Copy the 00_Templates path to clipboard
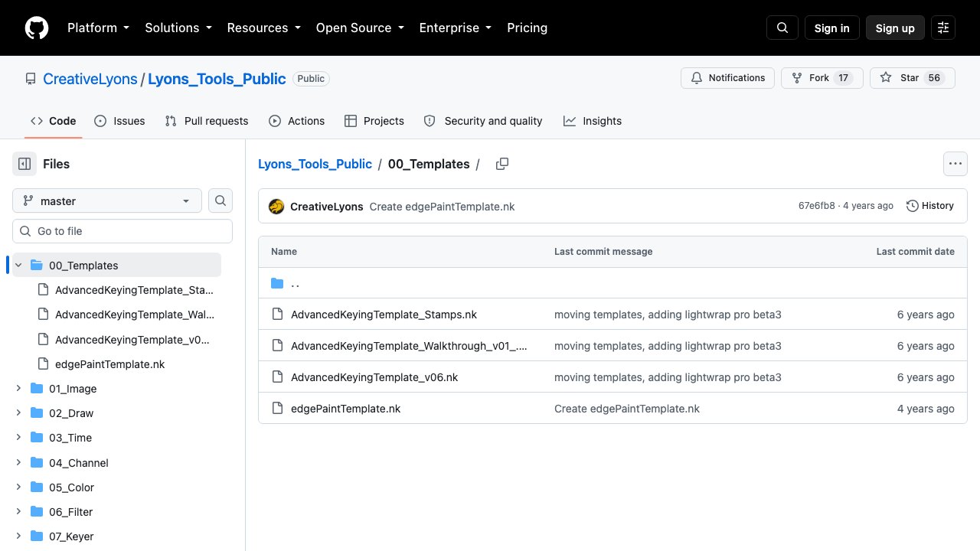The height and width of the screenshot is (551, 980). click(502, 164)
